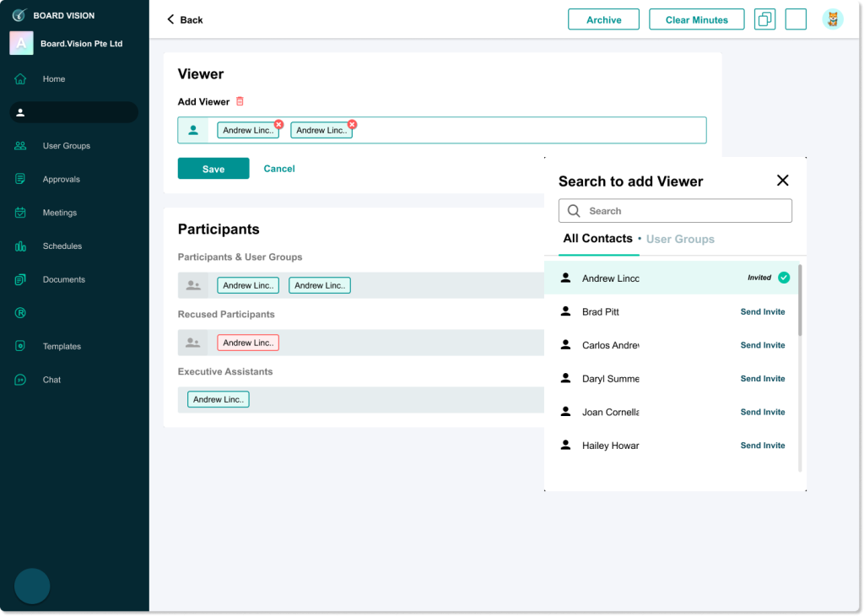This screenshot has width=864, height=616.
Task: Send Invite to Brad Pitt
Action: click(x=762, y=311)
